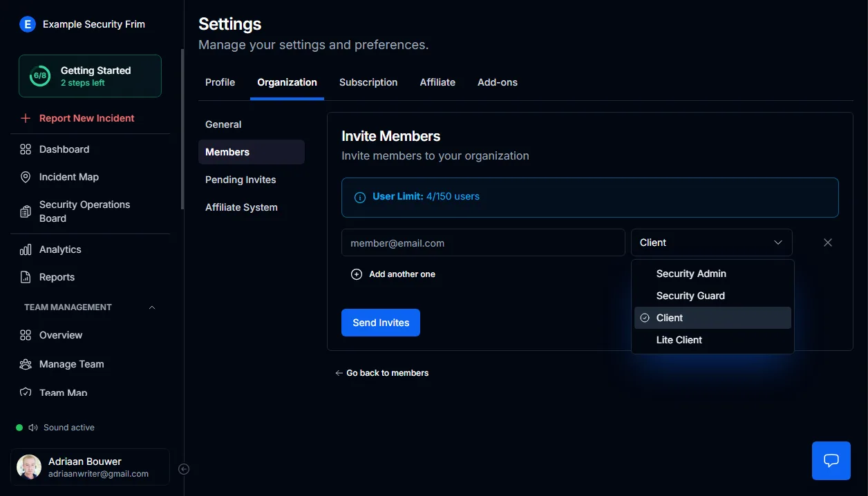
Task: Remove the invite row with X icon
Action: (828, 242)
